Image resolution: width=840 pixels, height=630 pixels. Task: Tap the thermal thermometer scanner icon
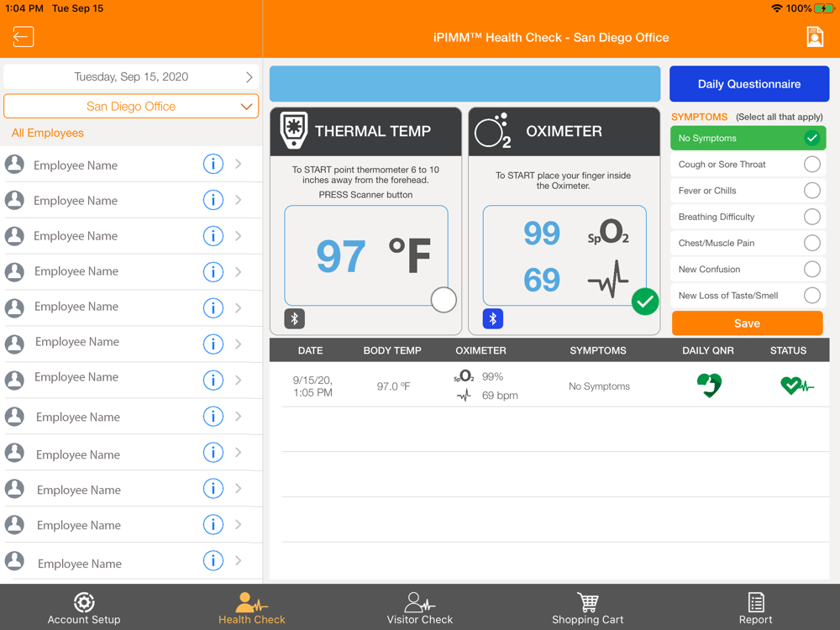(293, 130)
